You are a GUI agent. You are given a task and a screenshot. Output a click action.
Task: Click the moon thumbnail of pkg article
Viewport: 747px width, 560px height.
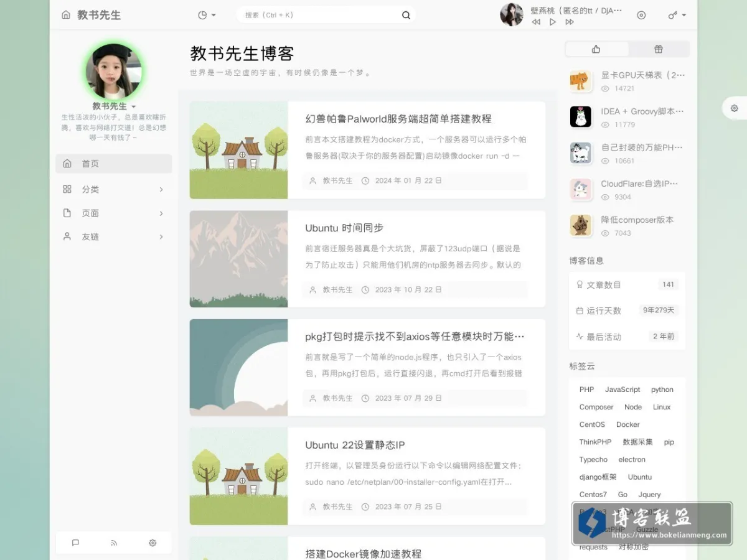(x=238, y=368)
